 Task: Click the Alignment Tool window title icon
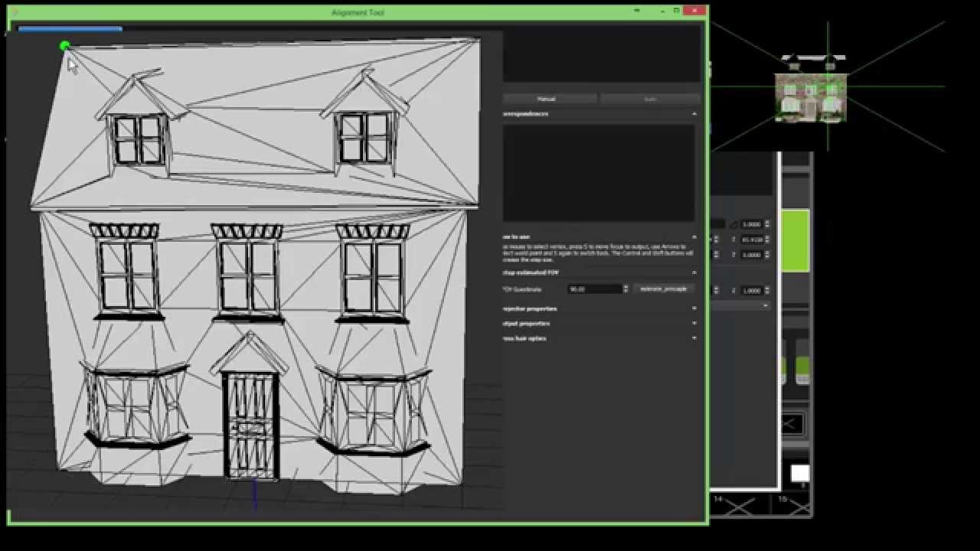tap(15, 11)
